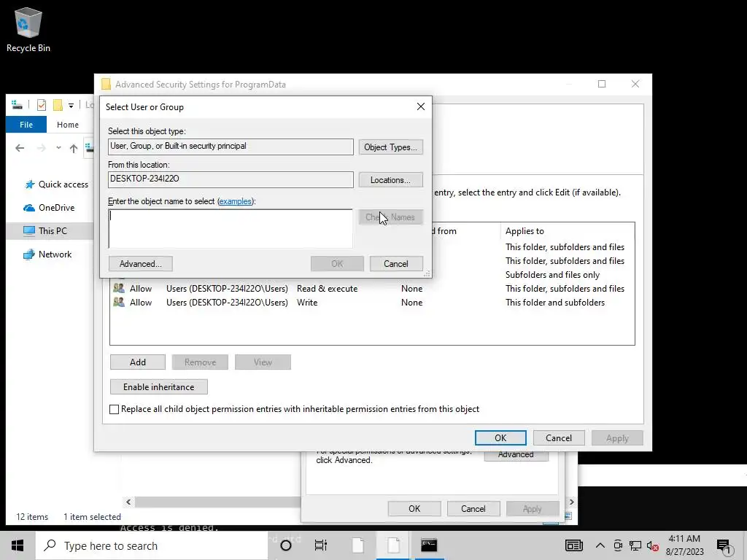
Task: Select the Users Read & execute entry
Action: 371,289
